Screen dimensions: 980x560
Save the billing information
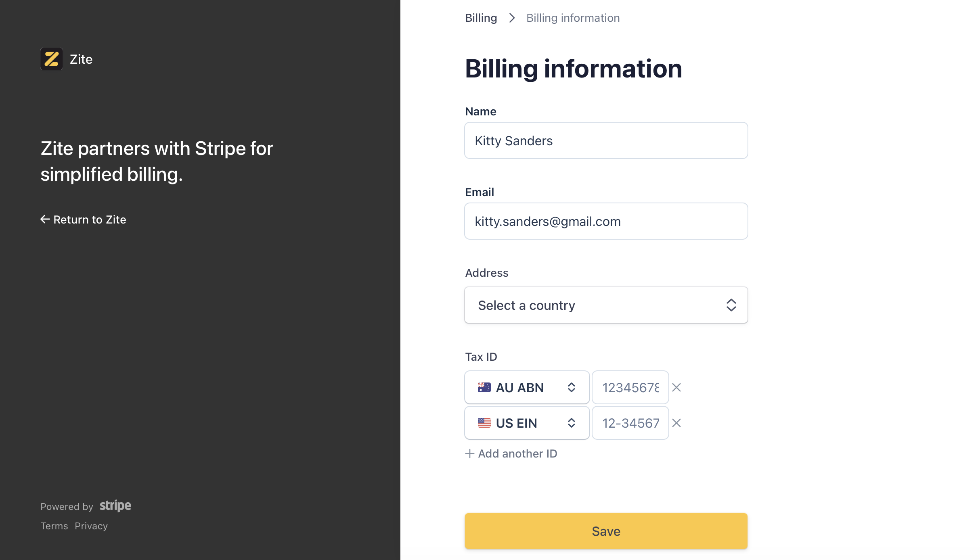[606, 531]
